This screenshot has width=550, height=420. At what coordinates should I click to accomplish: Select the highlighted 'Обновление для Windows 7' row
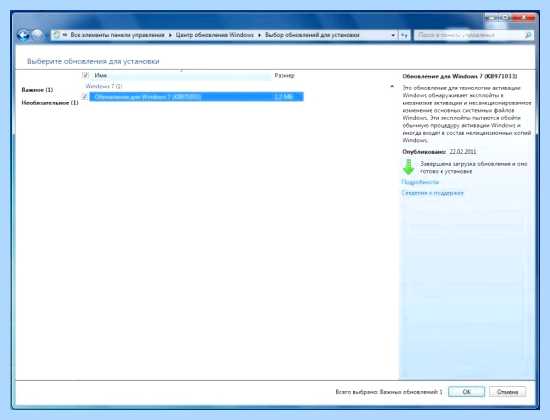coord(196,96)
